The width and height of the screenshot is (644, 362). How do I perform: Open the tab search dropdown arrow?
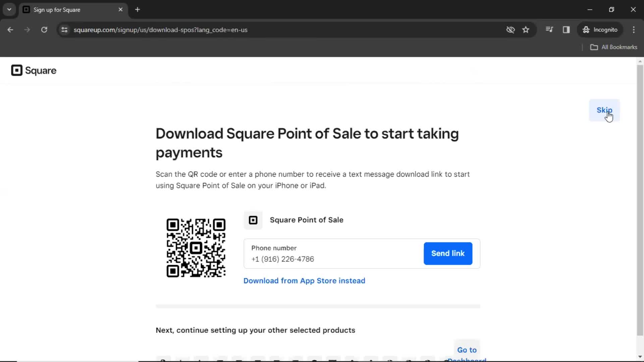(9, 10)
